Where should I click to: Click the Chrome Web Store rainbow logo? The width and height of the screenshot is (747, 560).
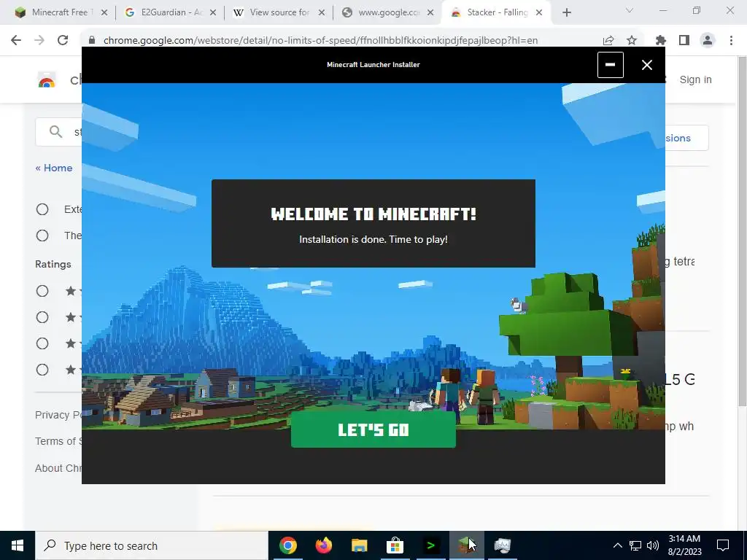(47, 80)
